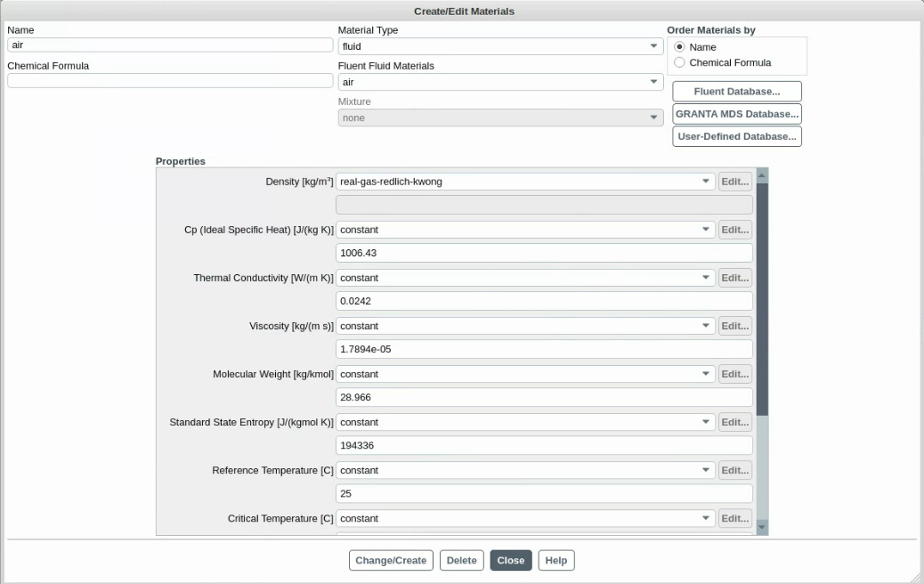Screen dimensions: 924x584
Task: Click GRANTA MDS Database button
Action: (736, 114)
